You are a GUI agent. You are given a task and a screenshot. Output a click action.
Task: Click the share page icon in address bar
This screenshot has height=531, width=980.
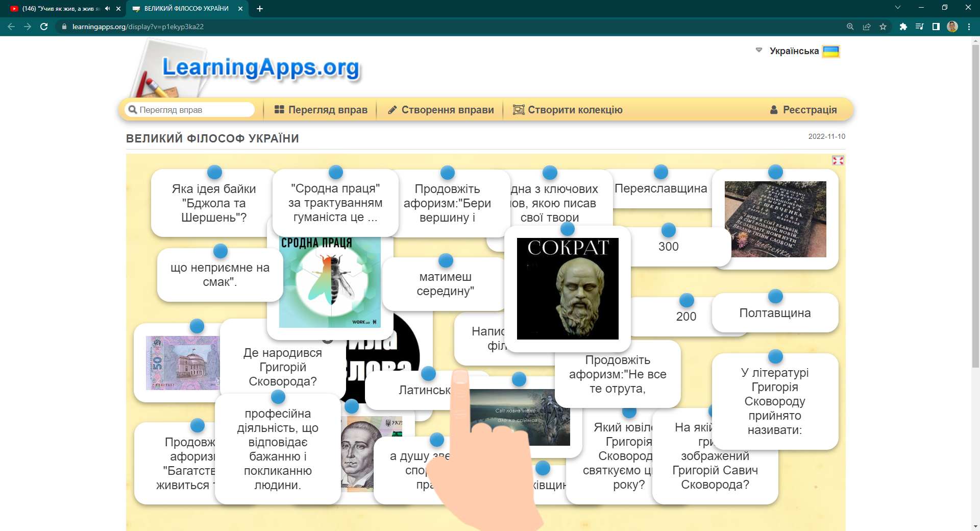[867, 27]
